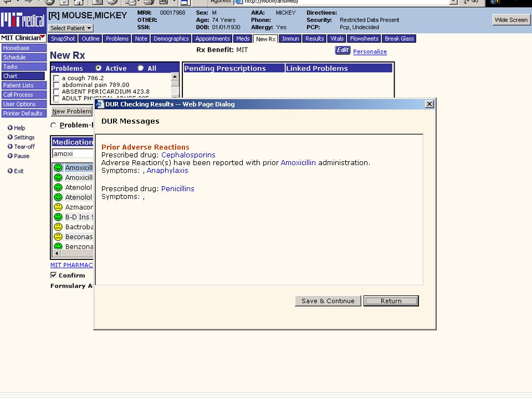Click the page icon in DUR dialog title bar
This screenshot has height=399, width=532.
click(x=99, y=104)
